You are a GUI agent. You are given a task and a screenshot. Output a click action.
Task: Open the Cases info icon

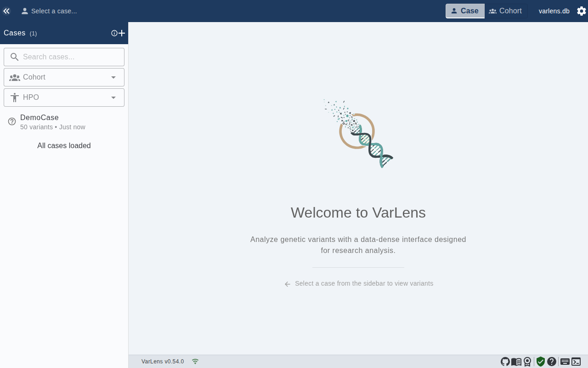(114, 33)
